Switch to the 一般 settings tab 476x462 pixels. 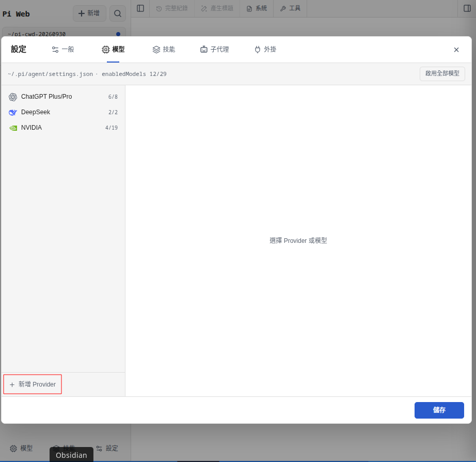pos(63,49)
